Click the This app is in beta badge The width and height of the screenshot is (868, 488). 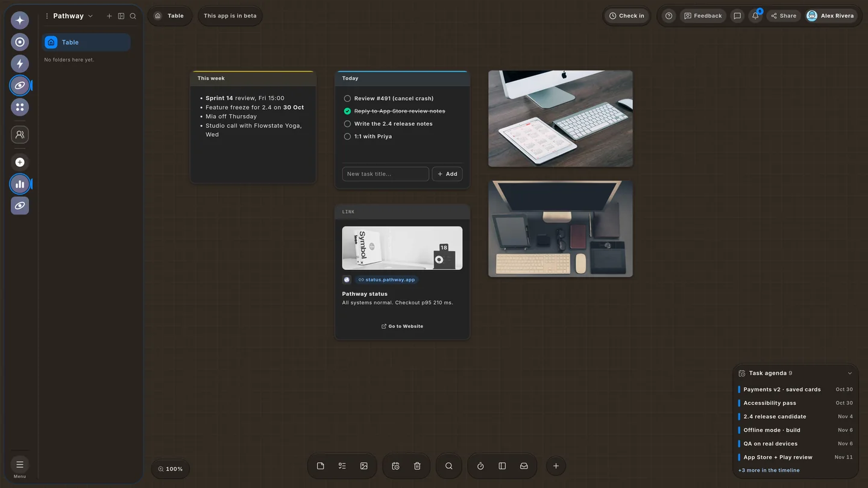click(230, 16)
